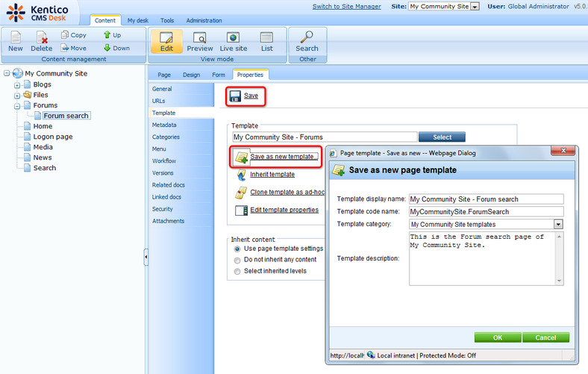Click the Edit template properties icon
This screenshot has width=588, height=374.
[x=241, y=210]
